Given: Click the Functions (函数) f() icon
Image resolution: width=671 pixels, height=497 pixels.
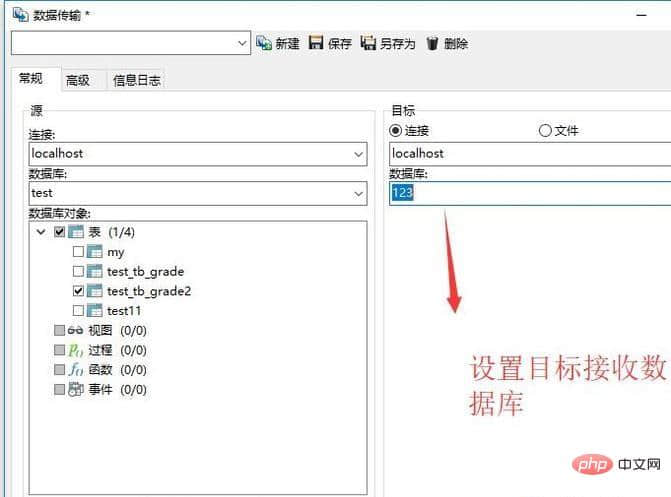Looking at the screenshot, I should (x=76, y=369).
